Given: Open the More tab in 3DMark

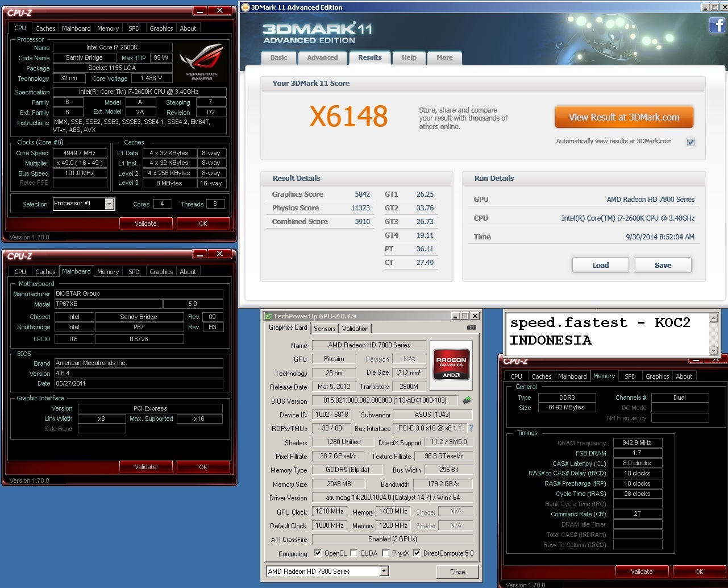Looking at the screenshot, I should pos(444,57).
